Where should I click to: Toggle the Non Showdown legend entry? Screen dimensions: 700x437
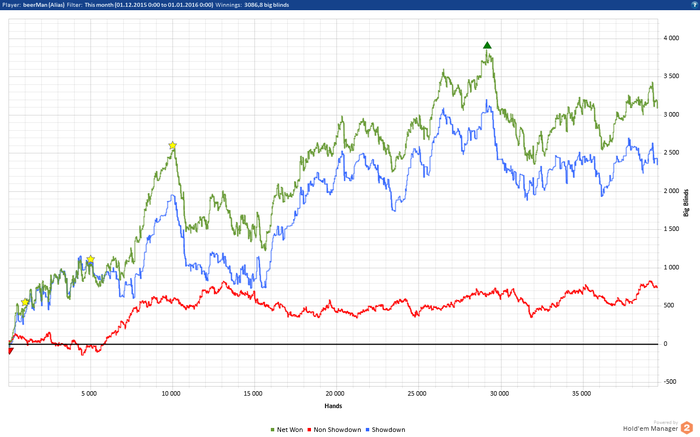[334, 429]
